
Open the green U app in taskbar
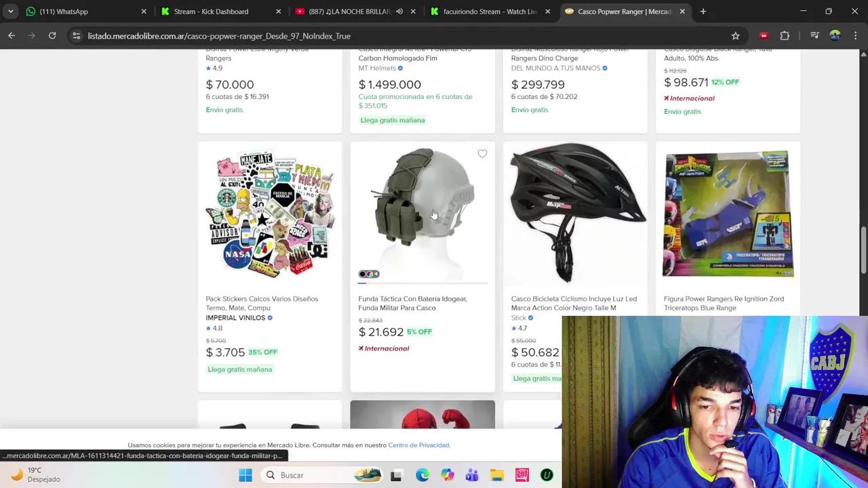pyautogui.click(x=547, y=475)
